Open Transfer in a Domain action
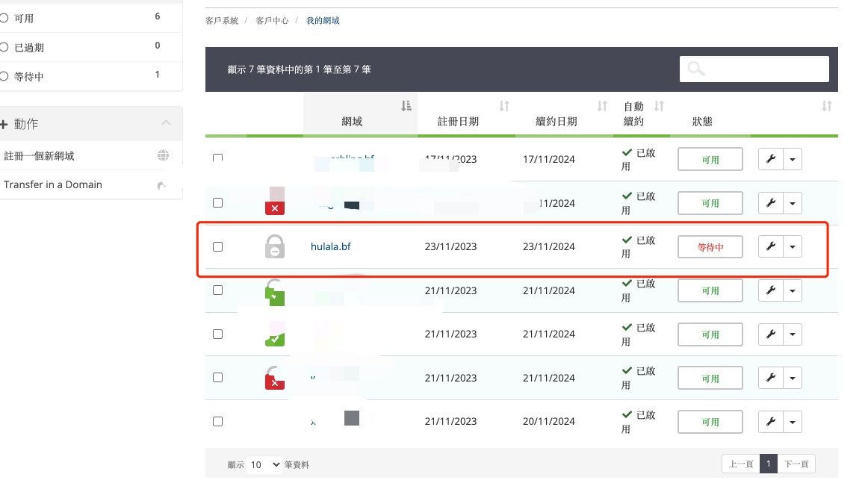868x492 pixels. pos(52,185)
